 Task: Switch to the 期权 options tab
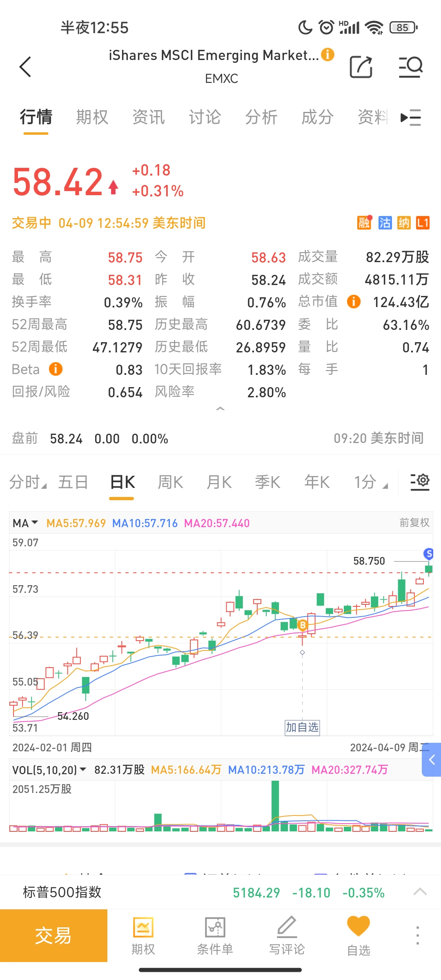(x=92, y=117)
